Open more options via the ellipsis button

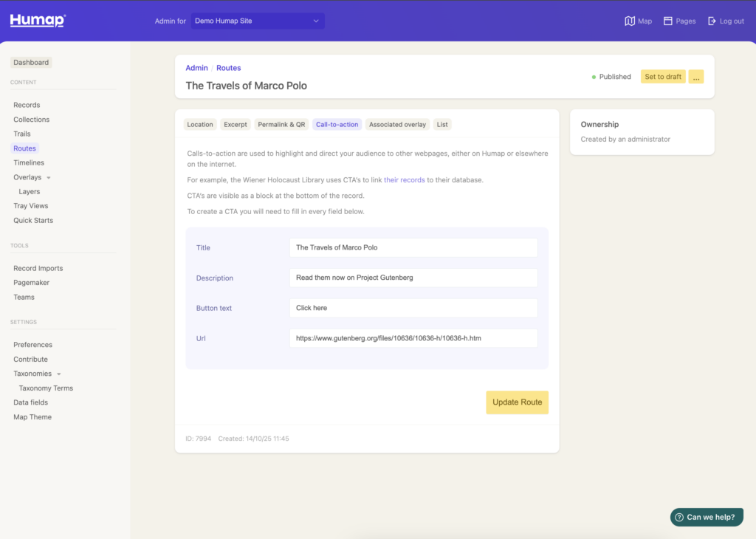coord(695,76)
